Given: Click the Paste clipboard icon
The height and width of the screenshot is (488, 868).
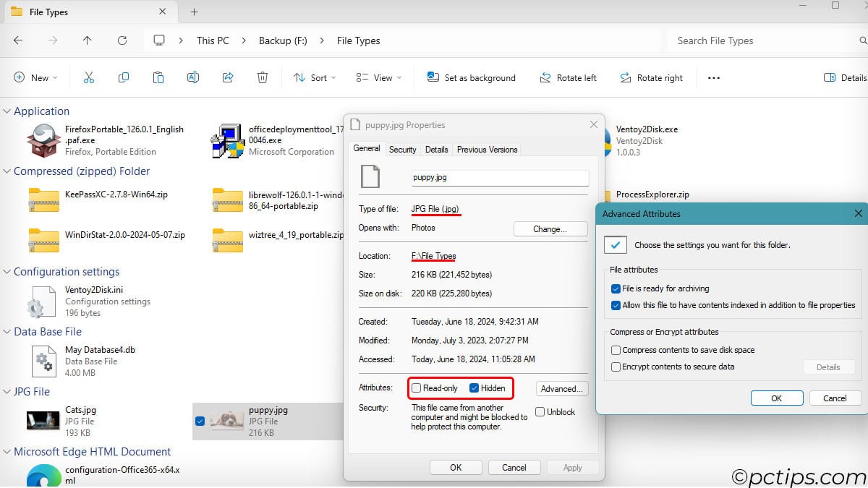Looking at the screenshot, I should coord(158,77).
